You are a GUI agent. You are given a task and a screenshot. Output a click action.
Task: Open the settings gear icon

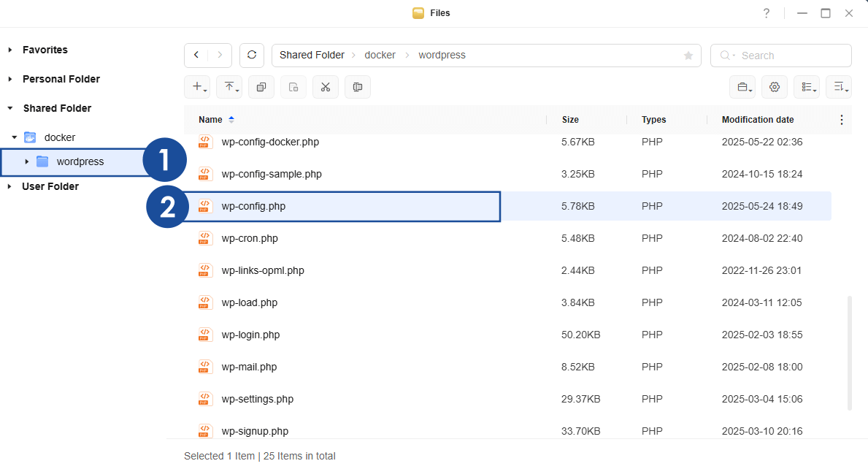coord(775,87)
